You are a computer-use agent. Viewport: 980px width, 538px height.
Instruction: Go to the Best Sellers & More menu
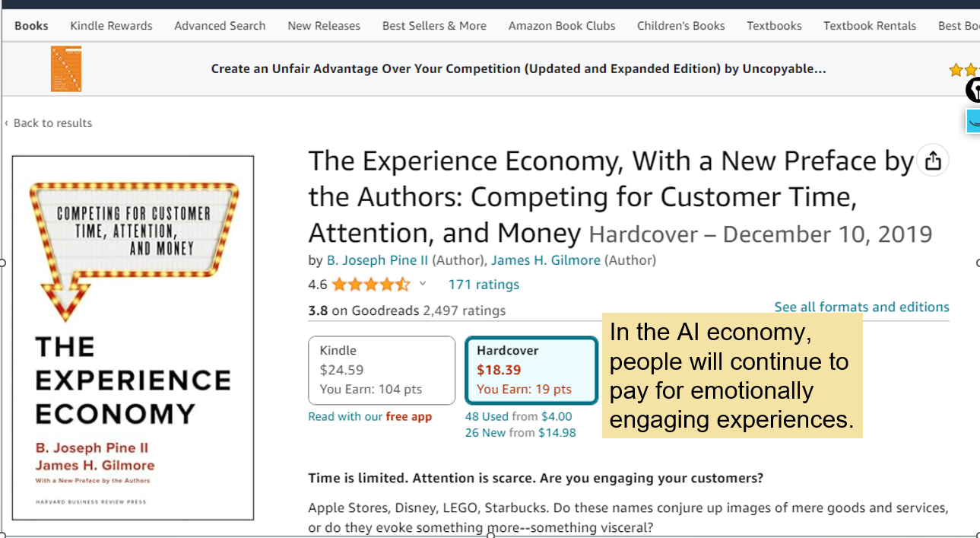[434, 26]
